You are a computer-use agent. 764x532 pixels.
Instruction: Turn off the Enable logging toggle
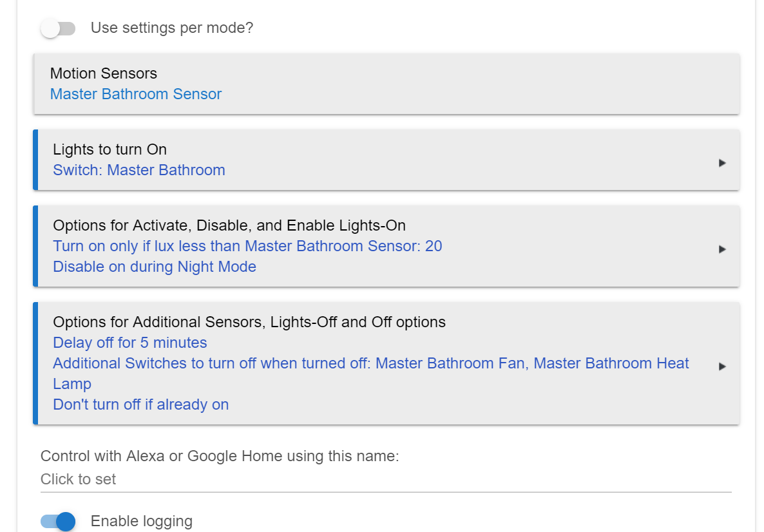[58, 521]
